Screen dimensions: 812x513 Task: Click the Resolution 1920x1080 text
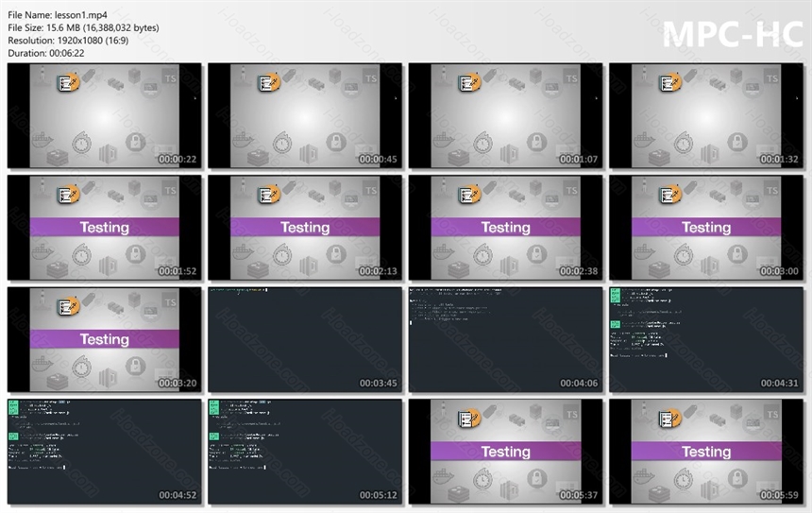point(68,41)
